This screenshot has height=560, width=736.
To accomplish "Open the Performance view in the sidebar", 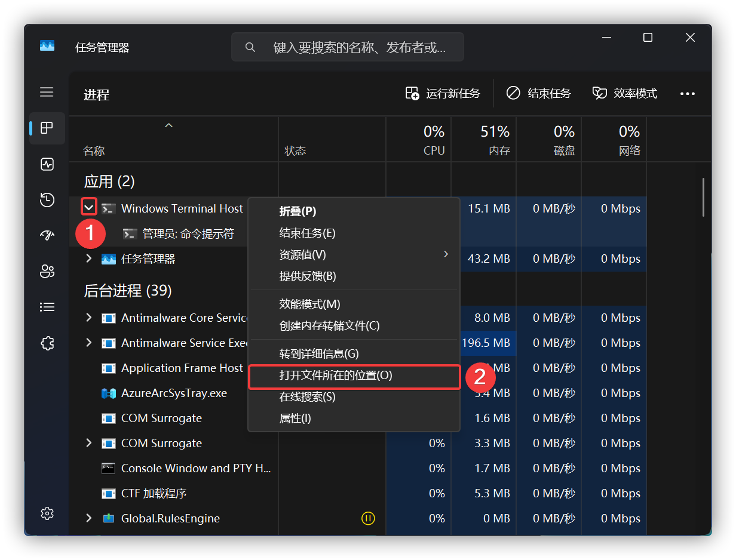I will click(47, 164).
